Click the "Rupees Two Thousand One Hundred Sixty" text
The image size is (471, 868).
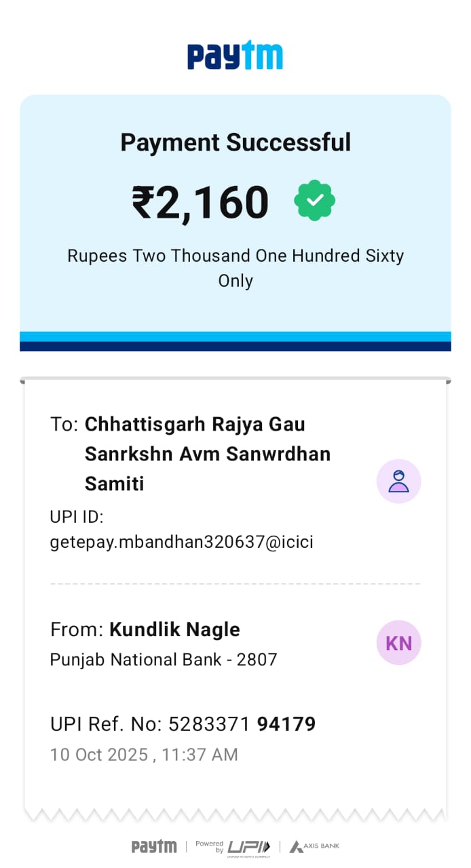click(x=235, y=256)
